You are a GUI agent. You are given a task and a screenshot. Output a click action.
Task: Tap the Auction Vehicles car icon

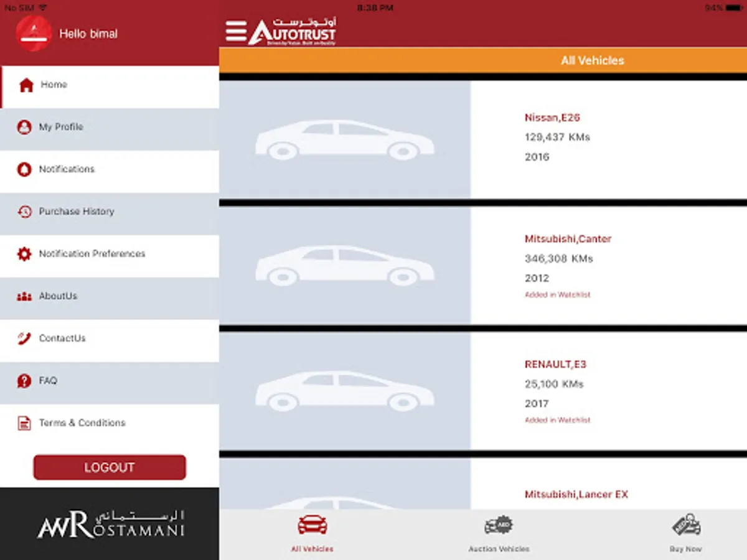tap(499, 525)
